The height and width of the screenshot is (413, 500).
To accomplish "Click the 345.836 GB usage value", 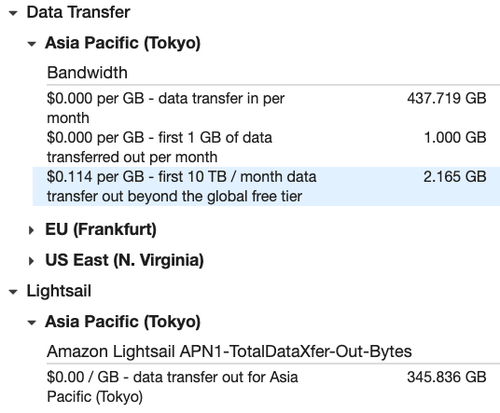I will point(446,377).
